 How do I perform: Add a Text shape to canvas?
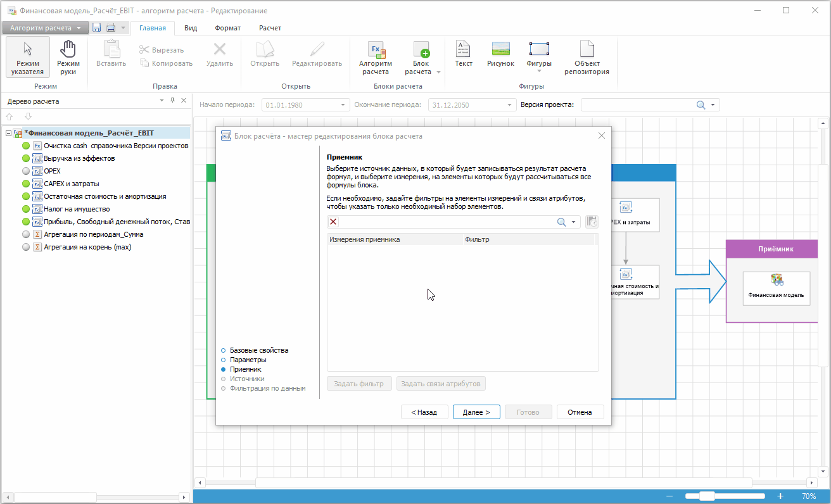pos(464,54)
